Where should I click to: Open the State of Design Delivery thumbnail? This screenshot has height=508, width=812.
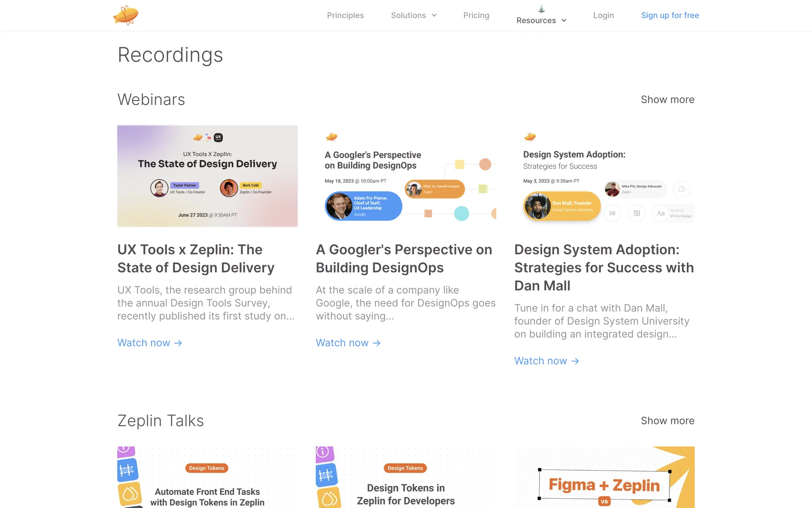coord(207,176)
